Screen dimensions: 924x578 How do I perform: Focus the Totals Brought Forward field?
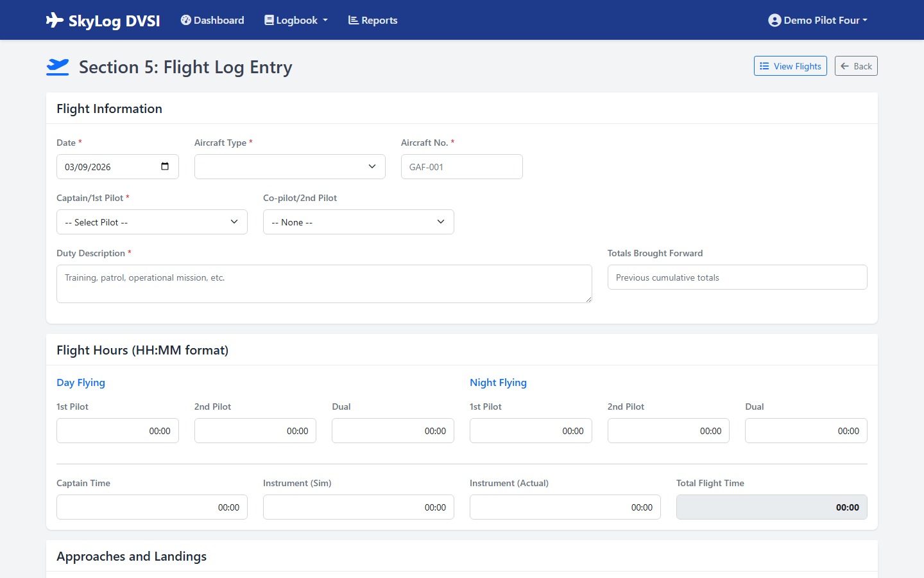pos(737,277)
